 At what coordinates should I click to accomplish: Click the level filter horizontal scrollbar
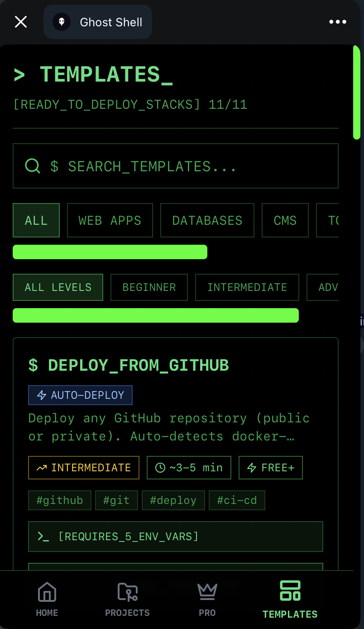(156, 315)
